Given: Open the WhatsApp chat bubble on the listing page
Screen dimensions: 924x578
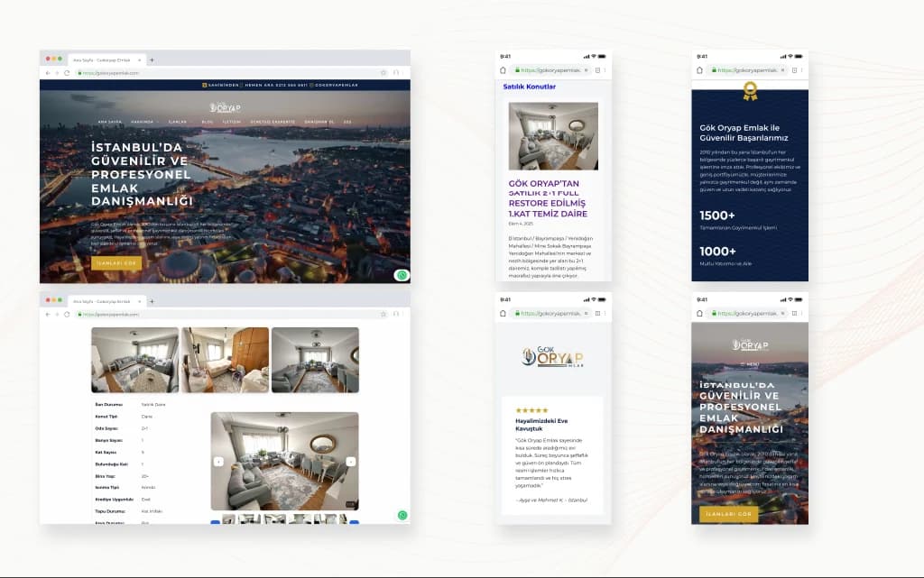Looking at the screenshot, I should 402,515.
